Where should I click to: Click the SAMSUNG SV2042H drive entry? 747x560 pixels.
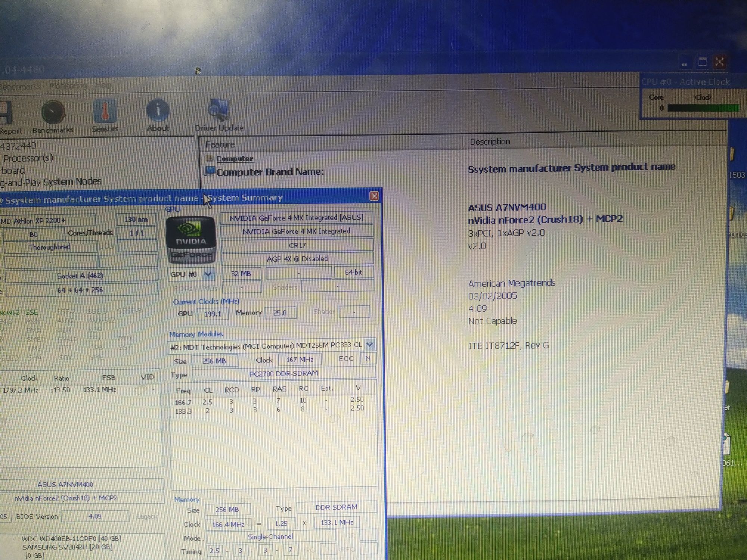coord(67,547)
